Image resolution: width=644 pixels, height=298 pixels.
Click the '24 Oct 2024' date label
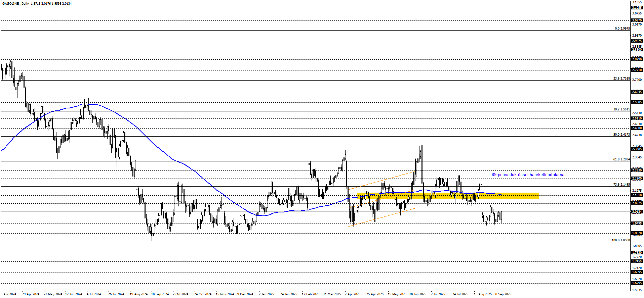coord(203,294)
